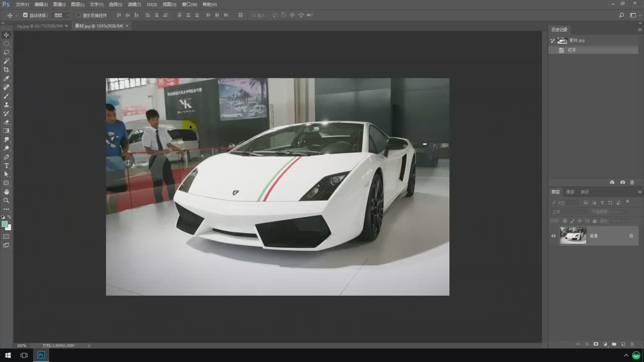644x362 pixels.
Task: Toggle Quick Mask mode
Action: coord(7,236)
